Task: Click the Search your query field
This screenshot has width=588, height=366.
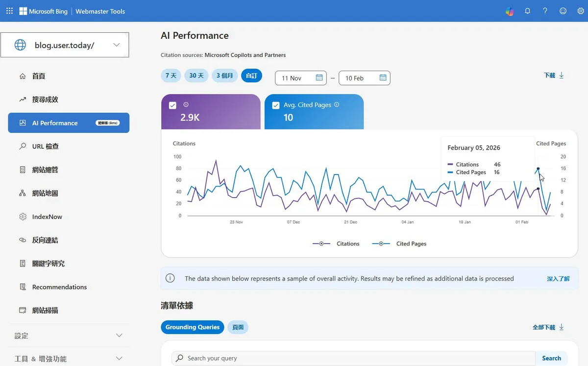Action: click(353, 358)
